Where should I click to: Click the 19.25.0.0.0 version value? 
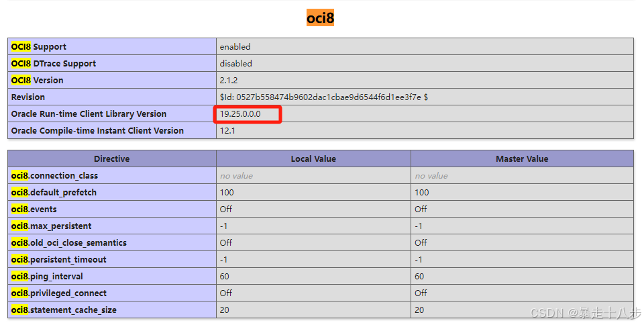pyautogui.click(x=240, y=114)
